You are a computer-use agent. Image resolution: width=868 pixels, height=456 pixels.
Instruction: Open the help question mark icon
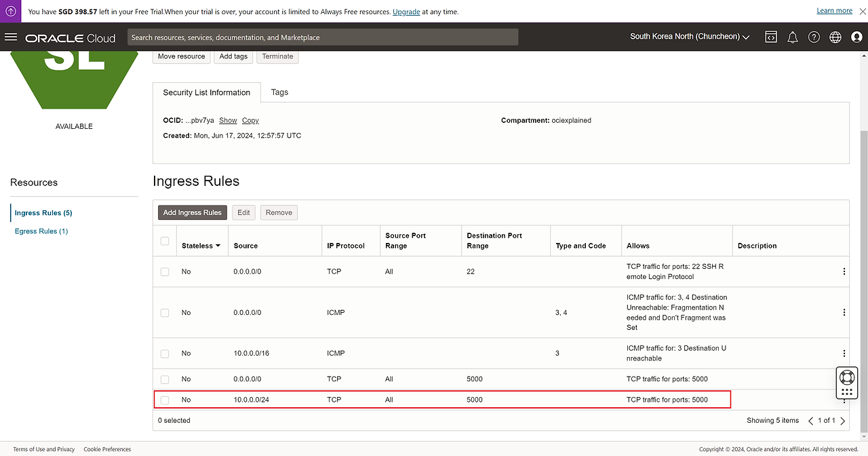pos(814,37)
